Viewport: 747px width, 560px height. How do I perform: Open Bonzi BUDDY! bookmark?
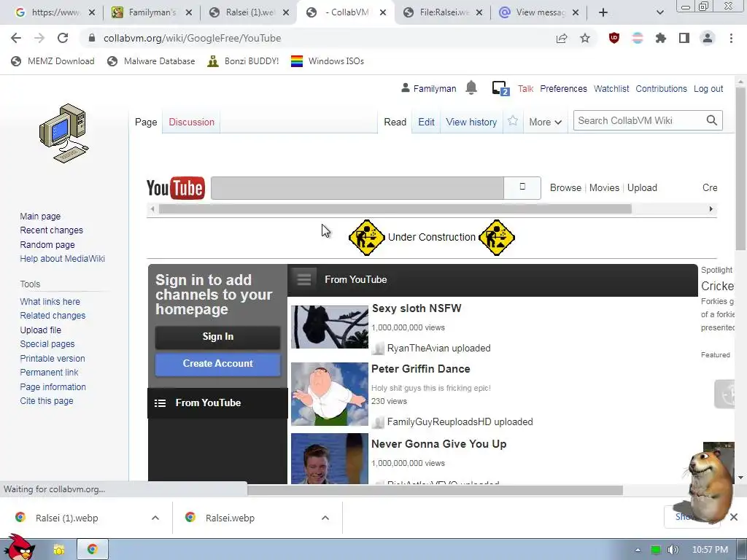click(243, 61)
